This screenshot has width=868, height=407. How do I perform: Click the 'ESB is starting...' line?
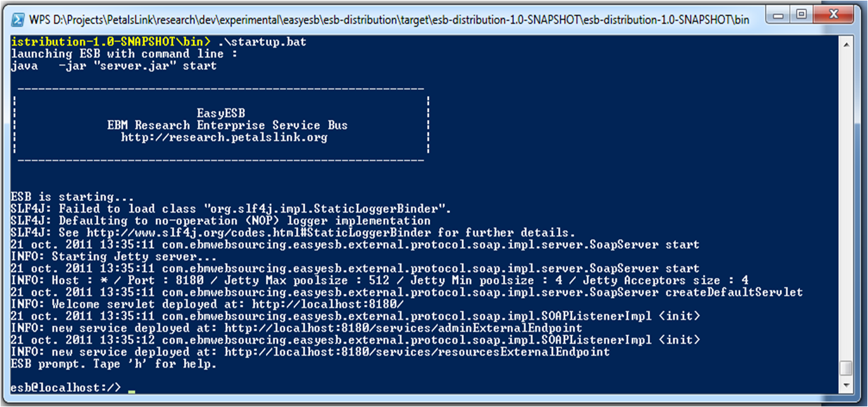pyautogui.click(x=73, y=197)
